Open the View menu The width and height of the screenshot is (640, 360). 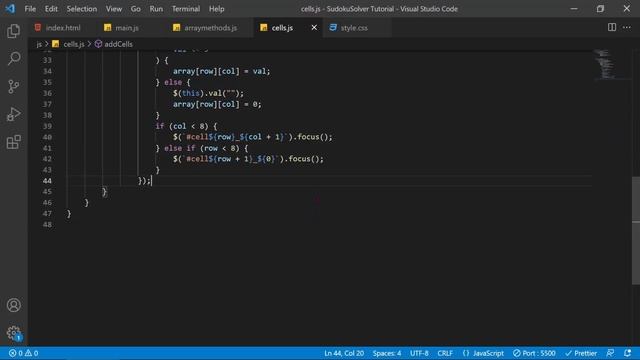click(114, 9)
